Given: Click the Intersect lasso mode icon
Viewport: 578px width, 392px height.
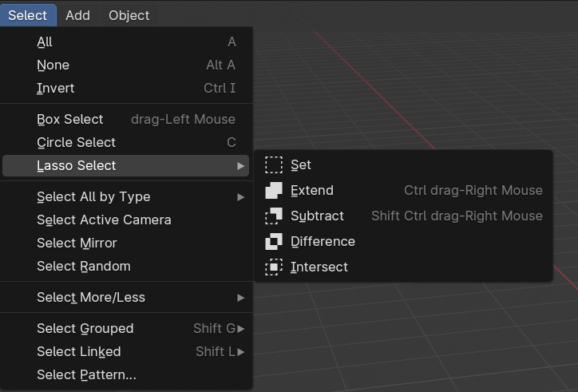Looking at the screenshot, I should pos(274,267).
